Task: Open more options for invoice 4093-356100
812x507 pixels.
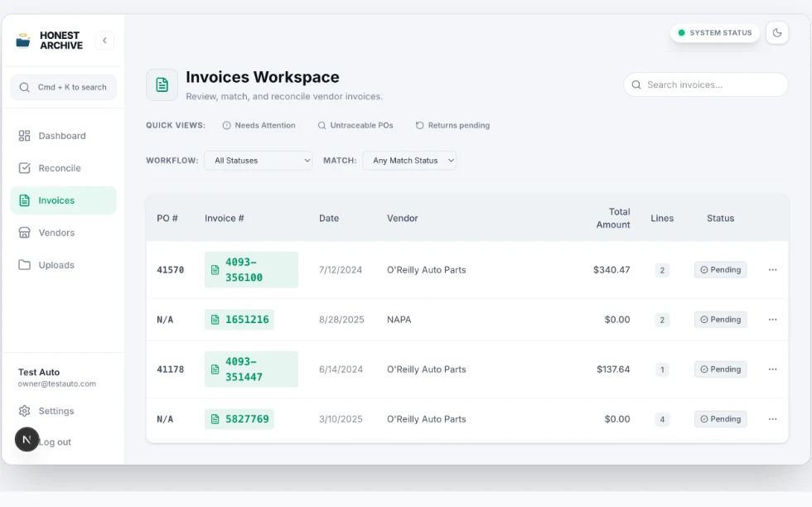Action: click(772, 270)
